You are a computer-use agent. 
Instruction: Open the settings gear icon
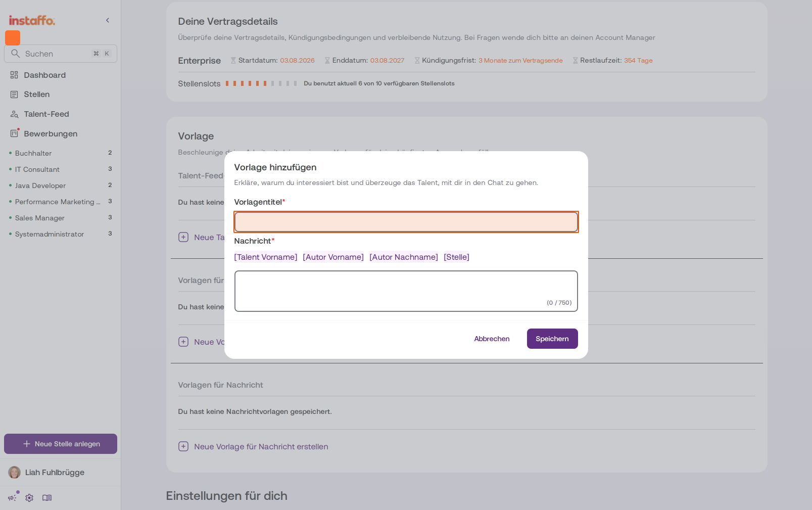pos(29,498)
